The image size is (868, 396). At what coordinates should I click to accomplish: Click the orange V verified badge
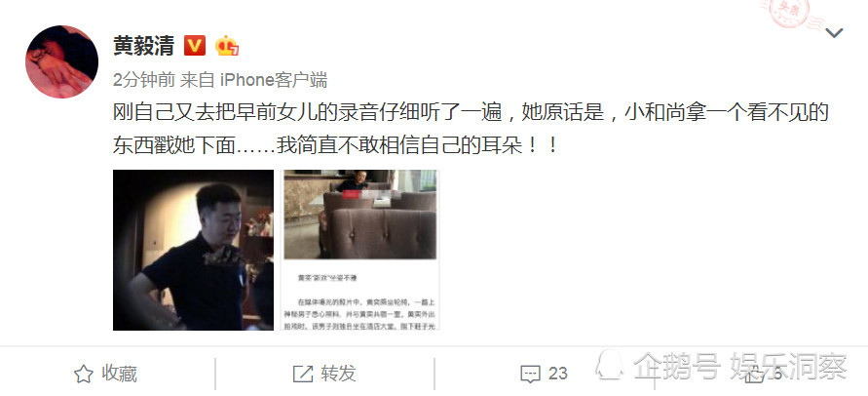pos(195,46)
